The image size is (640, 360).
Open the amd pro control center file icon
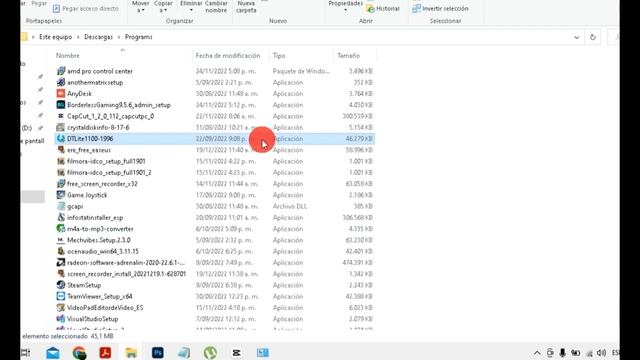[61, 71]
